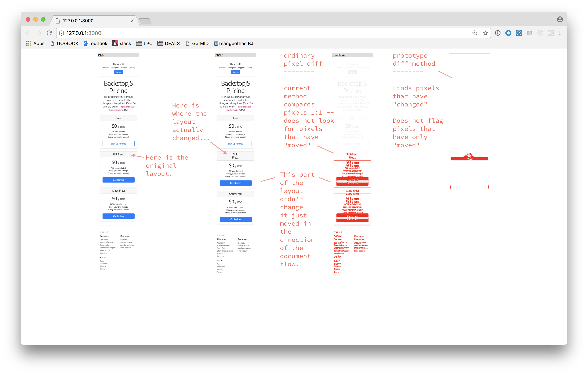Open the GO/BOOK bookmark
The width and height of the screenshot is (588, 375).
pos(64,43)
